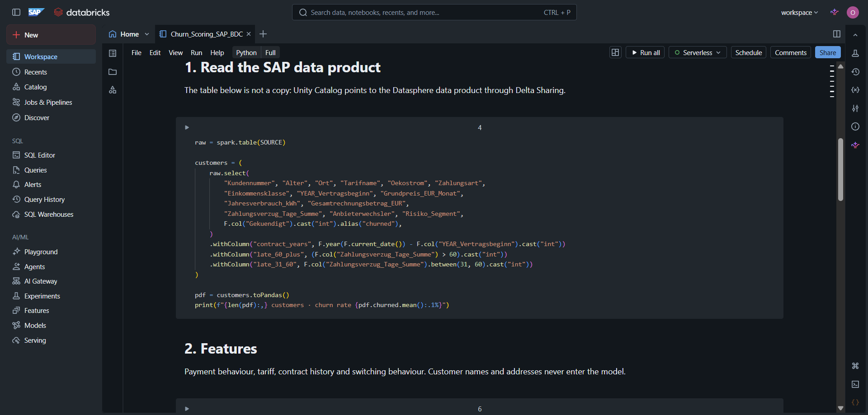Open SQL Editor
The height and width of the screenshot is (415, 868).
click(x=51, y=155)
